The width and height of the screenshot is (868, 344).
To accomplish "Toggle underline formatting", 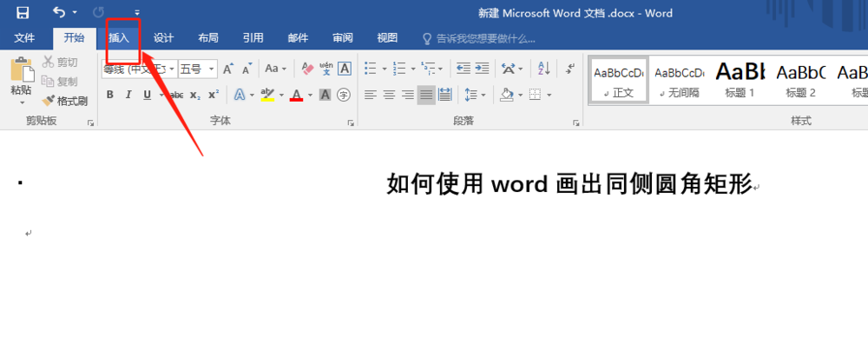I will [x=148, y=95].
